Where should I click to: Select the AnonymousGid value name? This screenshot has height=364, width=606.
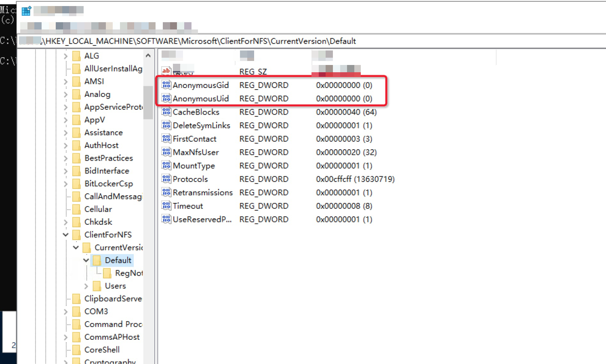tap(201, 85)
